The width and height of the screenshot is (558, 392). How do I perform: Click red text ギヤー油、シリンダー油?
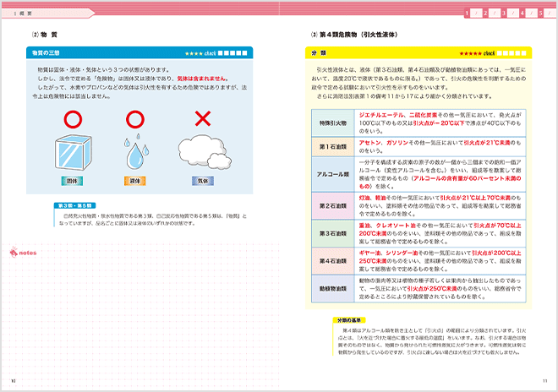point(388,253)
